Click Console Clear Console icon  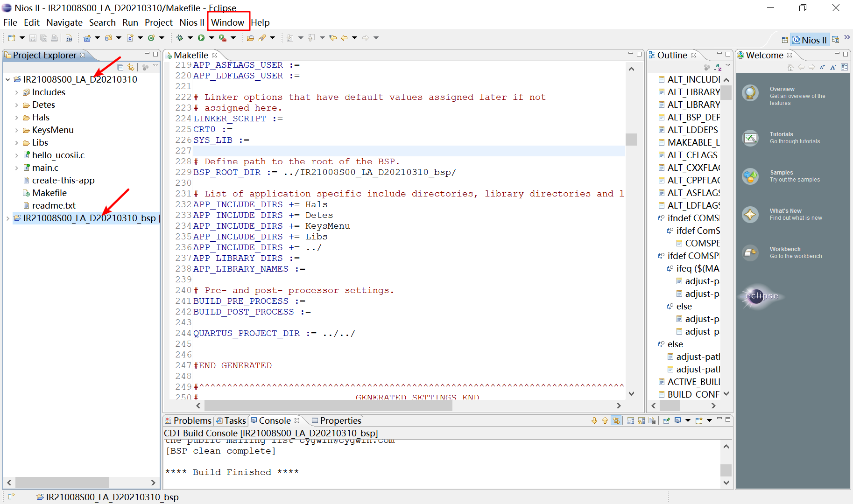pos(652,420)
